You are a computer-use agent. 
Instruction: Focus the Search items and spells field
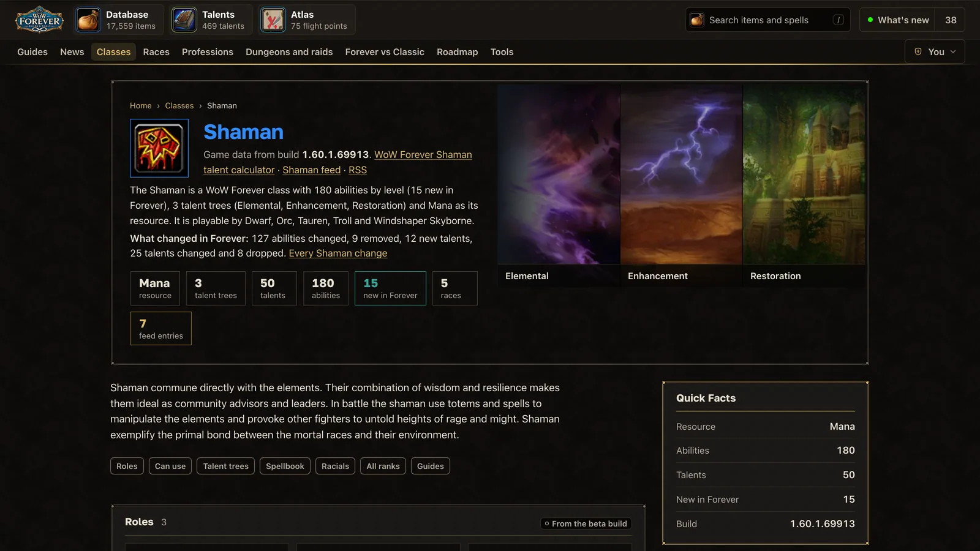(767, 20)
